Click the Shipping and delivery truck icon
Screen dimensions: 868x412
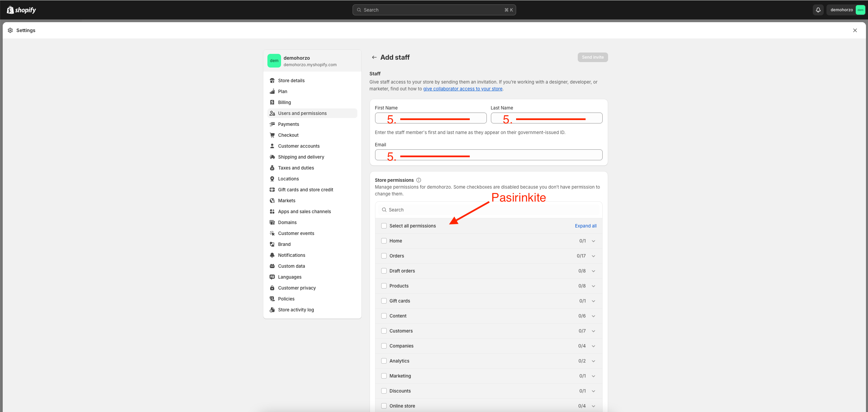[272, 157]
